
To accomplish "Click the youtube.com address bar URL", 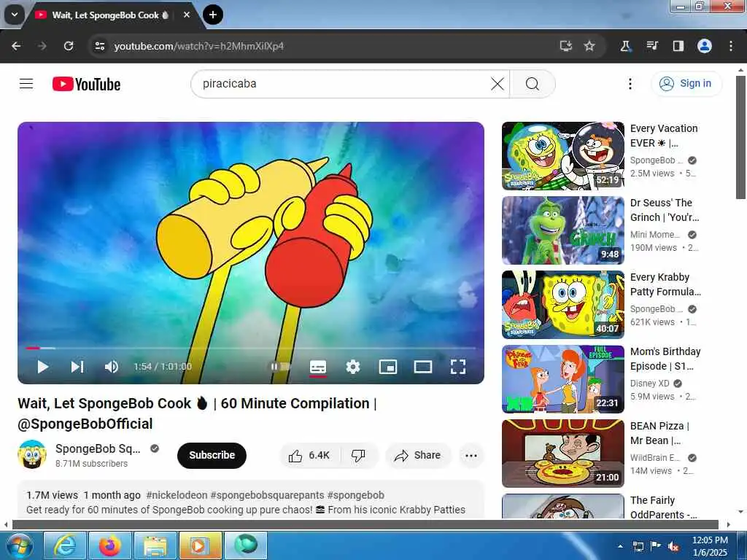I will click(198, 46).
